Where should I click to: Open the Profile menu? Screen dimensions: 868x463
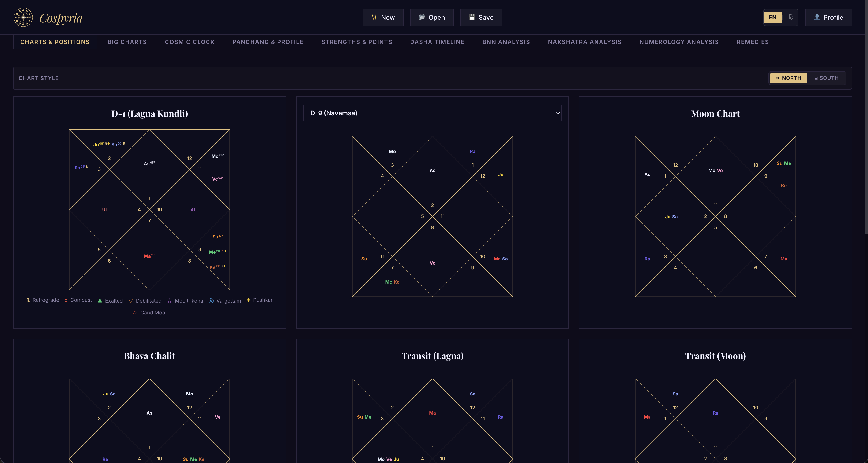click(x=828, y=18)
